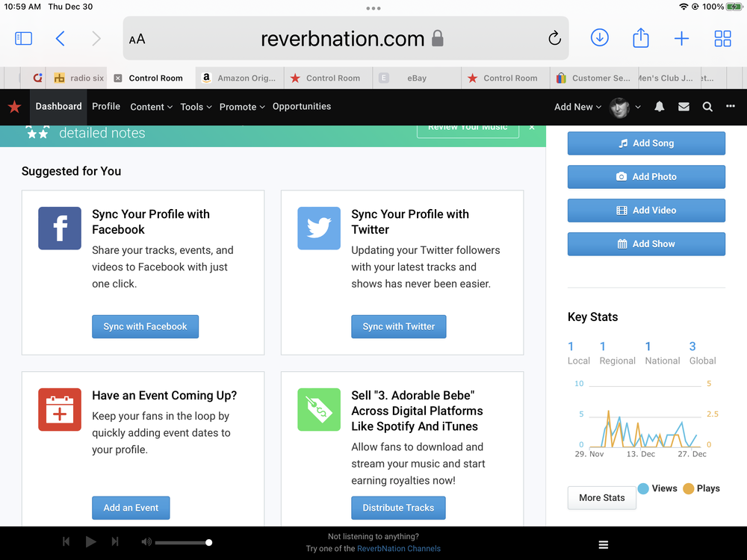Click the Facebook logo icon
The height and width of the screenshot is (560, 747).
[60, 228]
